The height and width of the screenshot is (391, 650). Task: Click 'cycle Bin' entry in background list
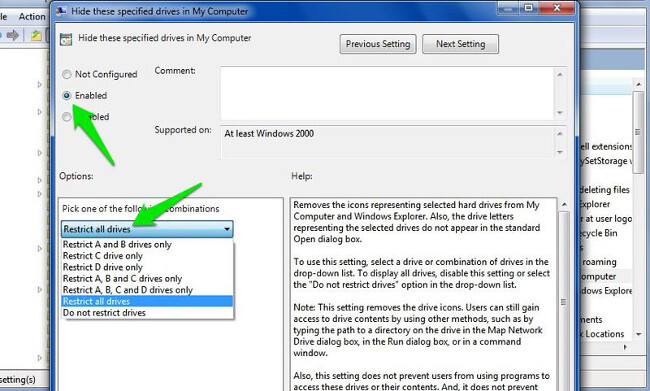click(x=599, y=233)
